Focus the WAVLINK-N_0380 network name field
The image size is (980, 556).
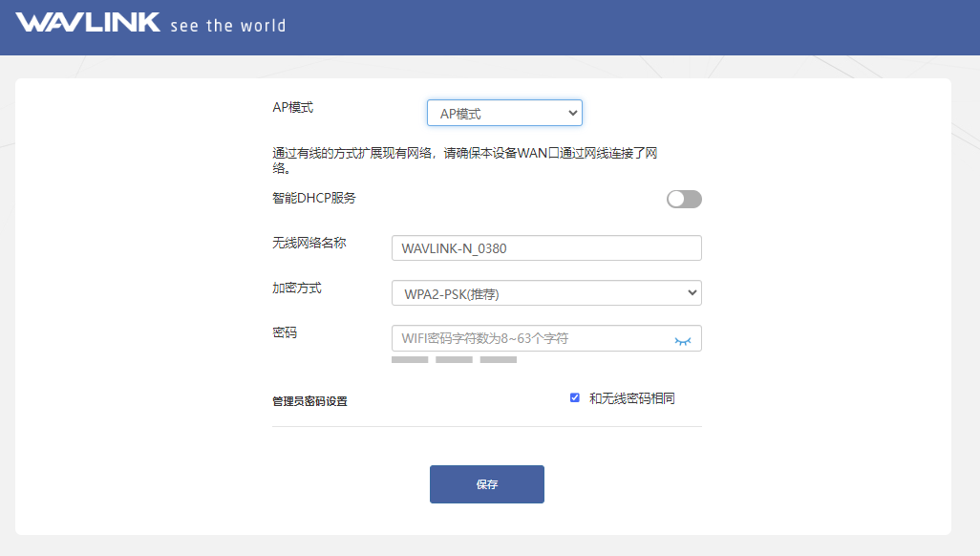point(546,248)
